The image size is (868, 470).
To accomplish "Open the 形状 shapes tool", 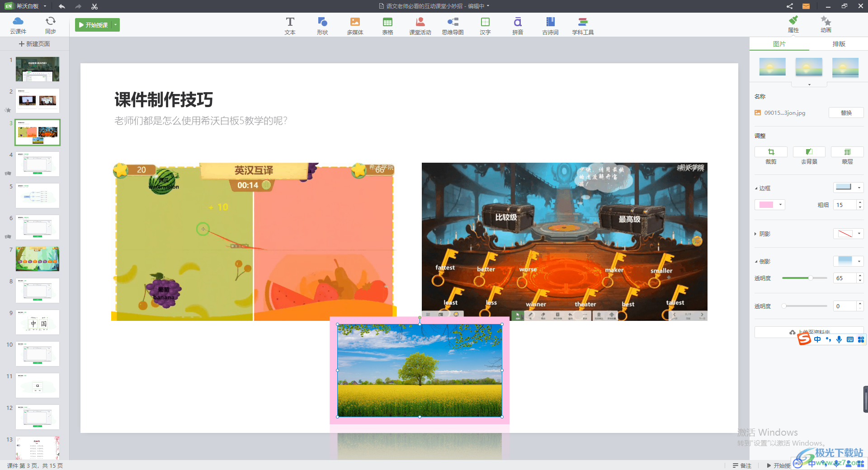I will pyautogui.click(x=322, y=26).
